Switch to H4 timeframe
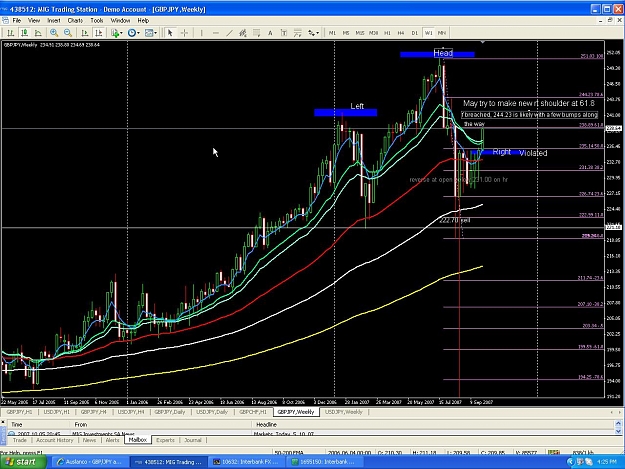The image size is (625, 469). (x=401, y=33)
